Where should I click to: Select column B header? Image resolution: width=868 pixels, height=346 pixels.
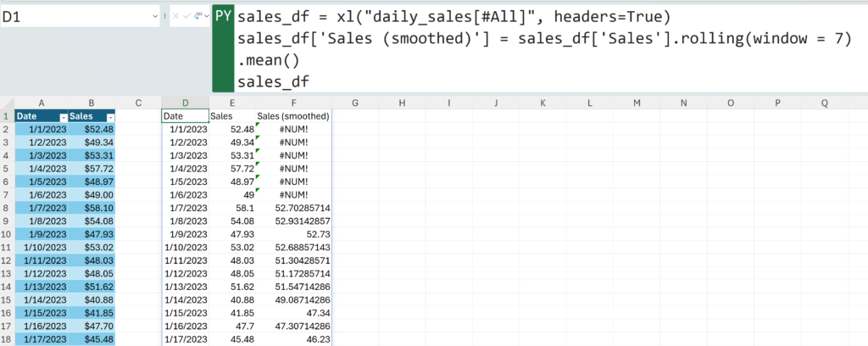(x=92, y=103)
